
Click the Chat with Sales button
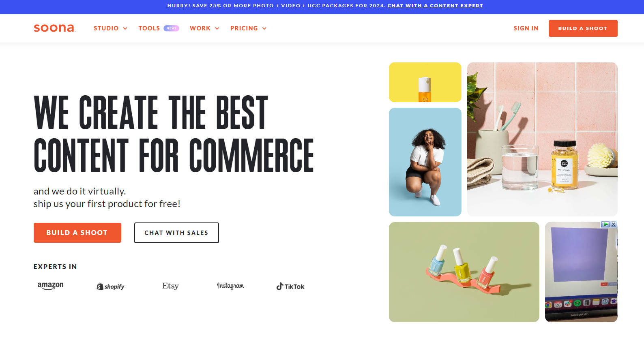pyautogui.click(x=176, y=233)
